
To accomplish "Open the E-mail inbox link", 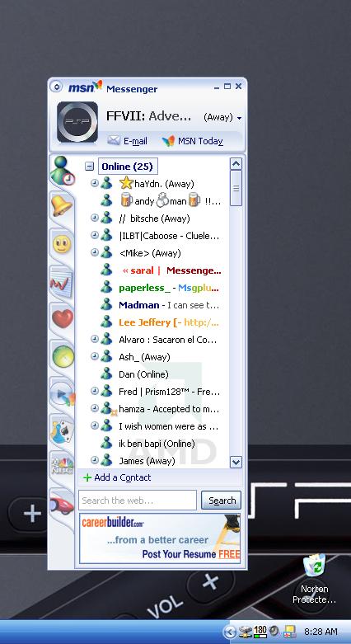I will point(135,141).
